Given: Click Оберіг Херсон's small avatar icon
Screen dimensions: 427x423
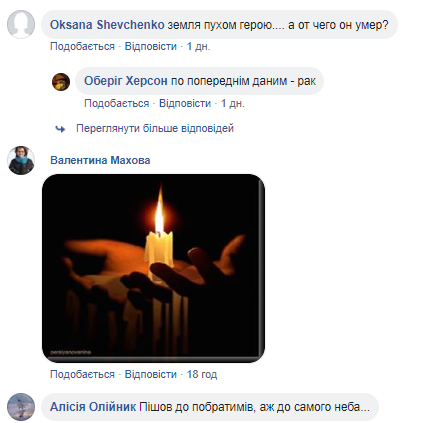Looking at the screenshot, I should coord(61,82).
